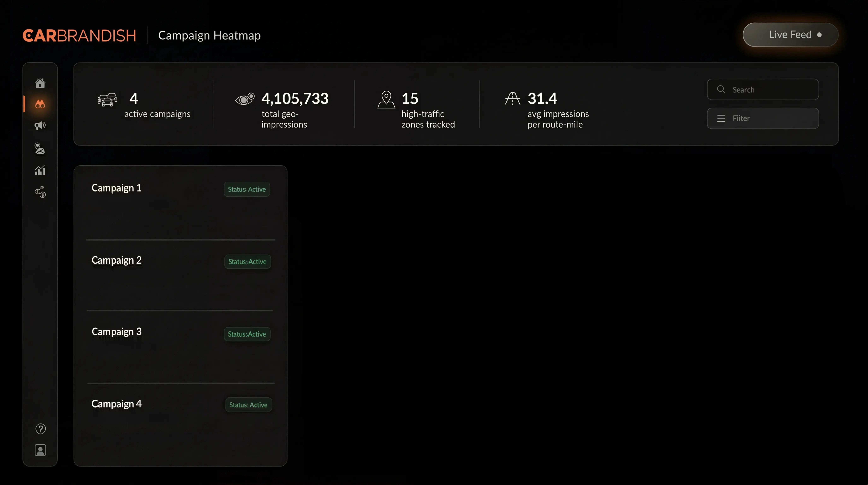Click Campaign 4 Status Active badge
Image resolution: width=868 pixels, height=485 pixels.
click(248, 405)
